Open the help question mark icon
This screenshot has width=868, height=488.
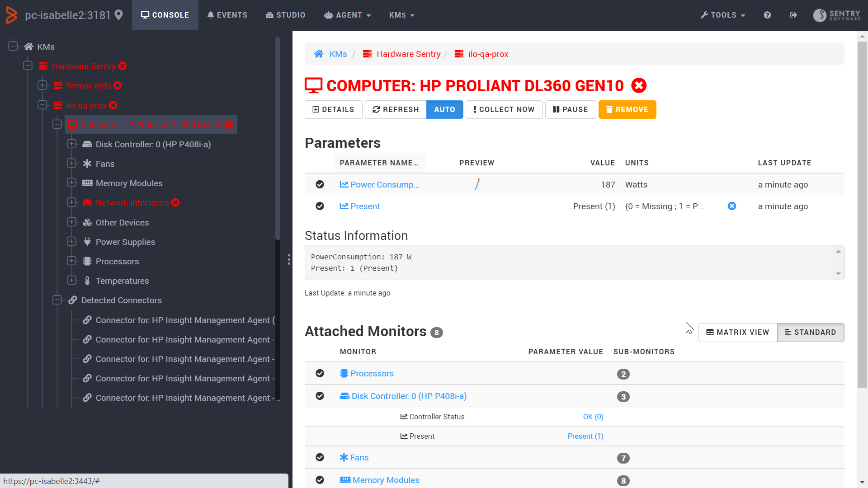tap(767, 15)
